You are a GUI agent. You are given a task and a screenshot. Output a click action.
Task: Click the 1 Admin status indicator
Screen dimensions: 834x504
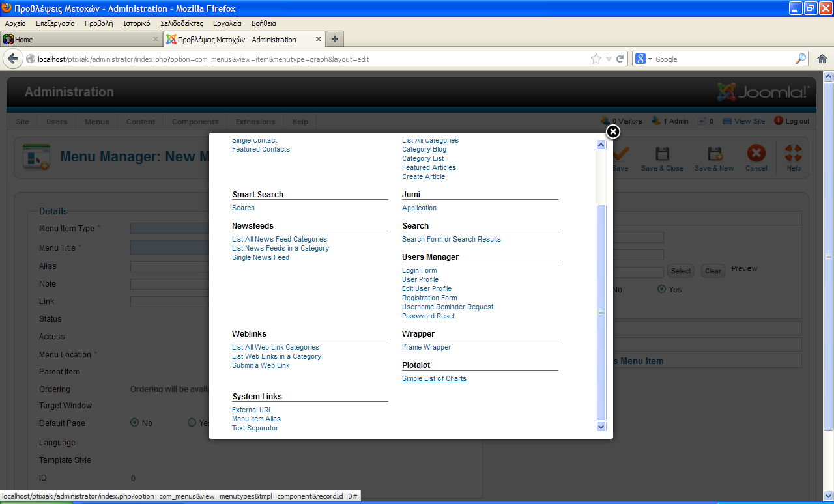670,121
